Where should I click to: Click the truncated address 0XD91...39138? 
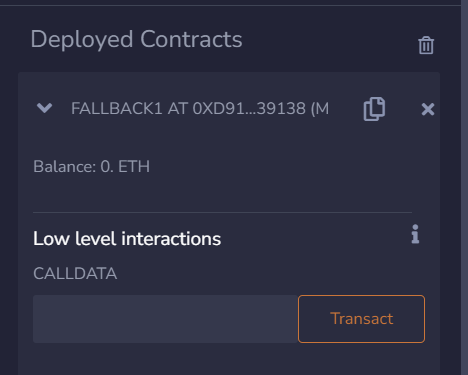click(x=249, y=109)
